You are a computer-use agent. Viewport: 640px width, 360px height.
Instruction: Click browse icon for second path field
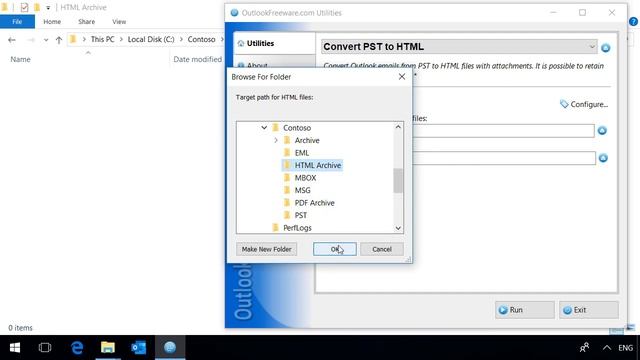(x=603, y=158)
